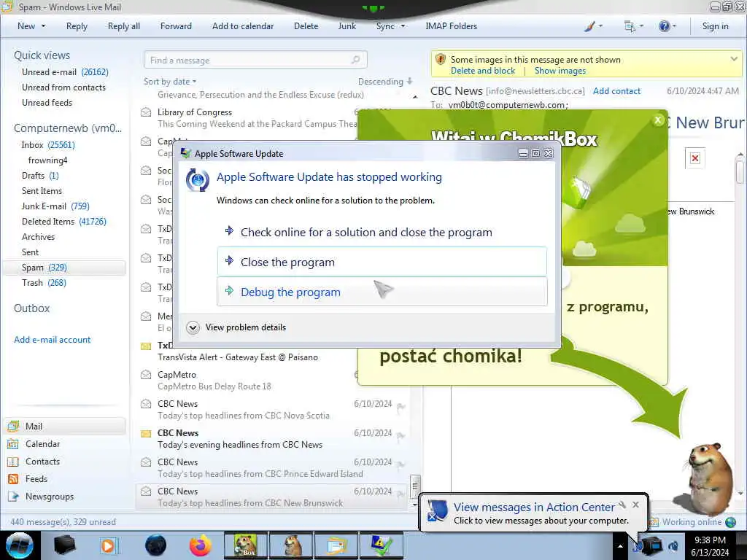Click Sign in
Viewport: 747px width, 560px height.
point(715,26)
